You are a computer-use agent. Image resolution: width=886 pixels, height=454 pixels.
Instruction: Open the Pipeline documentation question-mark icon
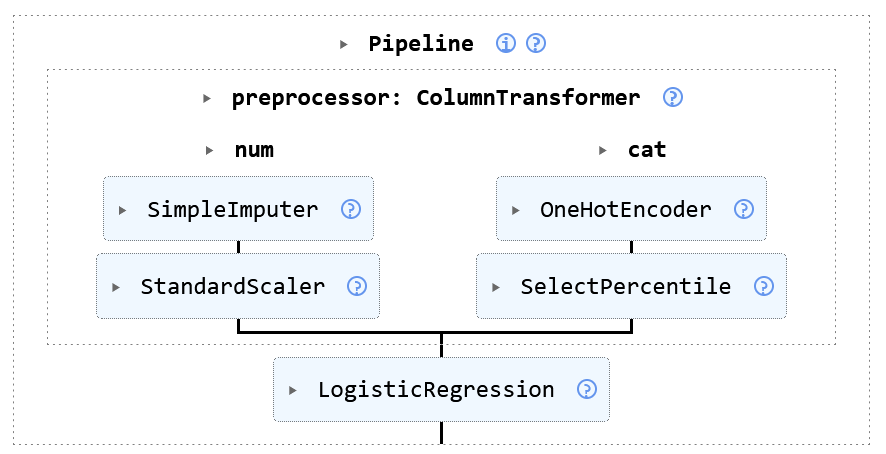[536, 43]
